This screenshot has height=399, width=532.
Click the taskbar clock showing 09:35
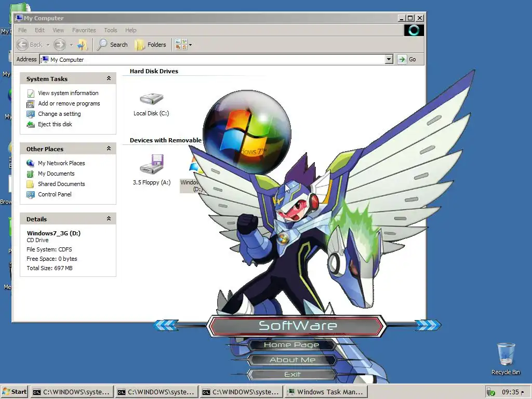pyautogui.click(x=510, y=392)
